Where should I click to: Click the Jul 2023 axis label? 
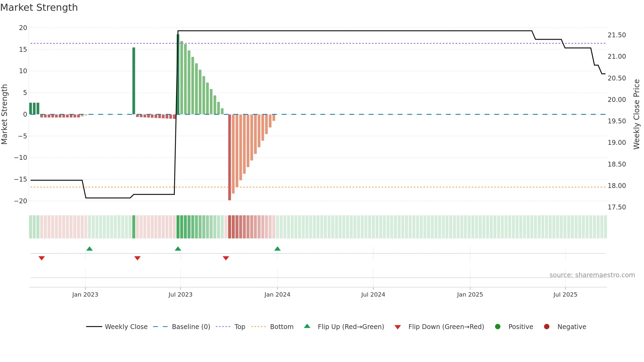[180, 295]
